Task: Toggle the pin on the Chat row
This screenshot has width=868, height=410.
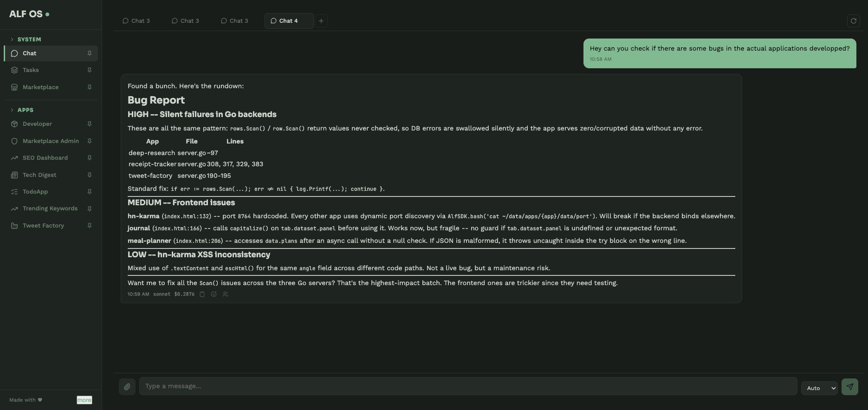Action: coord(90,53)
